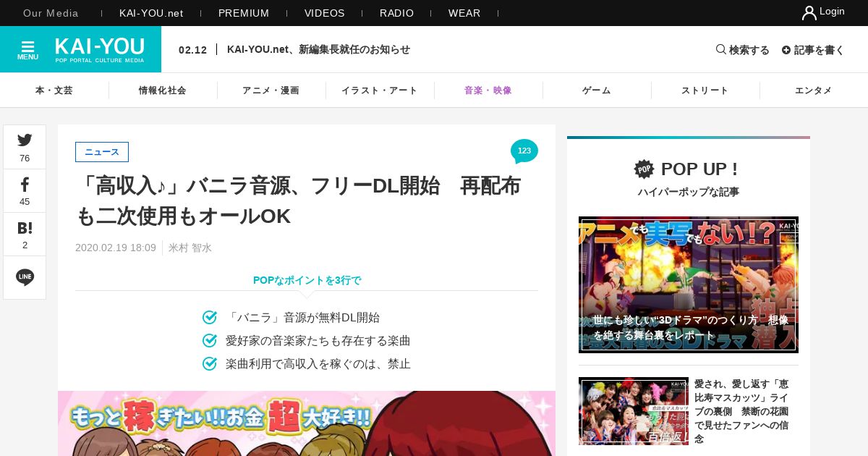Click POPなポイントを3行で heading
The height and width of the screenshot is (456, 868).
(307, 280)
